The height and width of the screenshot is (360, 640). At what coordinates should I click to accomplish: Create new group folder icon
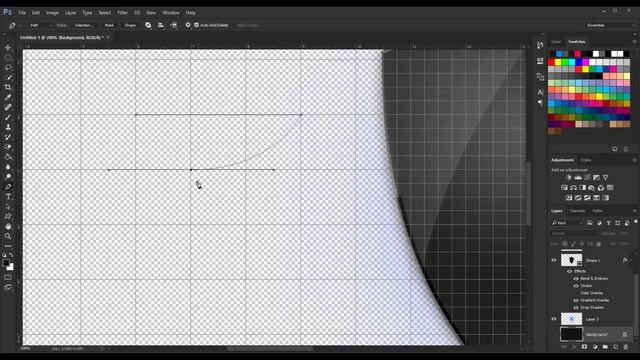tap(605, 347)
